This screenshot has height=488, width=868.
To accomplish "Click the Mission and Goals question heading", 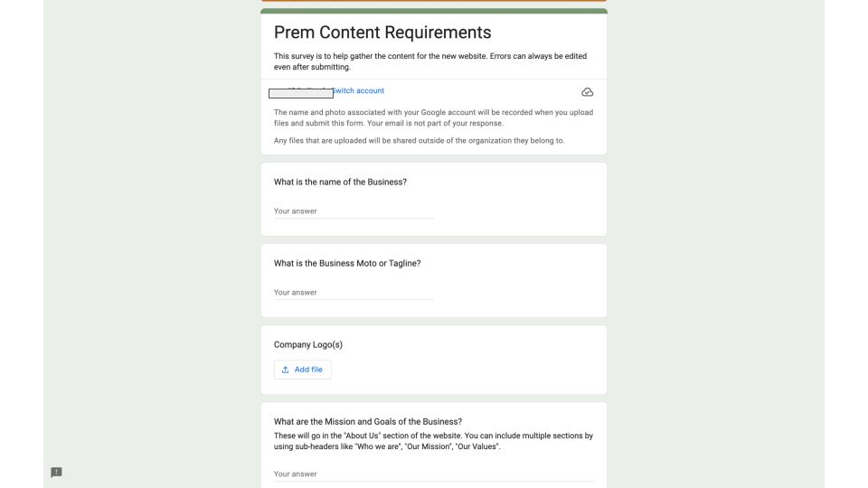I will click(x=368, y=422).
